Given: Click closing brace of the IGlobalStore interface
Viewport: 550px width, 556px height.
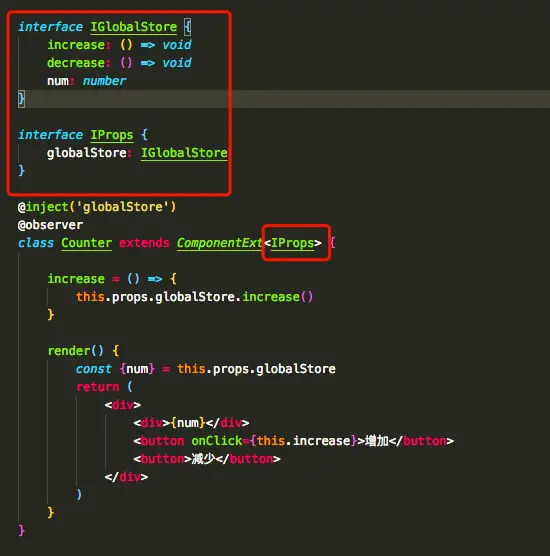Looking at the screenshot, I should pos(21,99).
